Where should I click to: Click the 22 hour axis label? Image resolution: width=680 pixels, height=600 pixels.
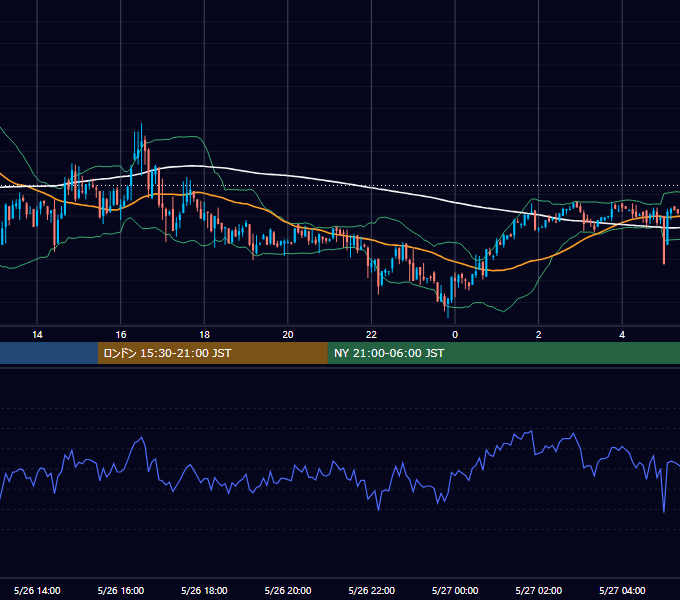pos(372,335)
